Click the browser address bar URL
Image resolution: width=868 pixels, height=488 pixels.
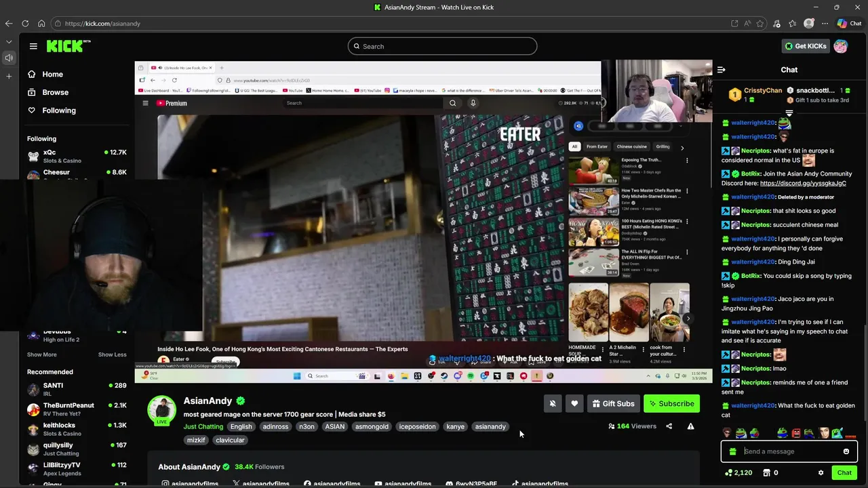tap(102, 24)
